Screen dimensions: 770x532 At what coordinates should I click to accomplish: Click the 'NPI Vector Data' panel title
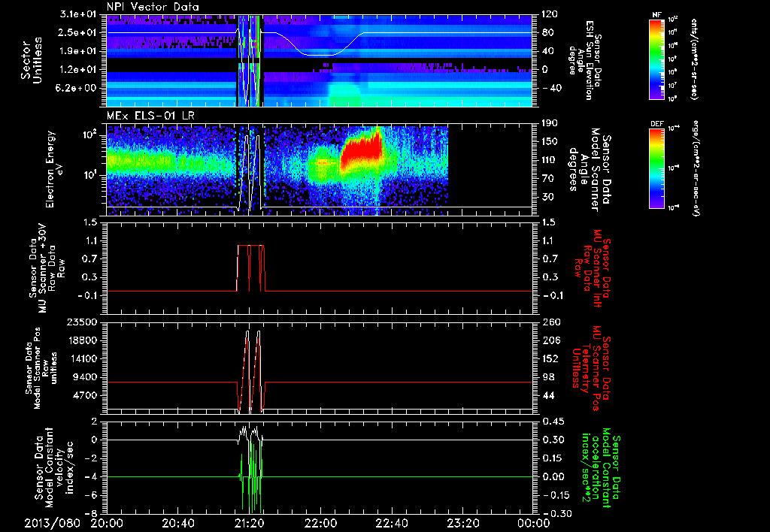click(153, 7)
